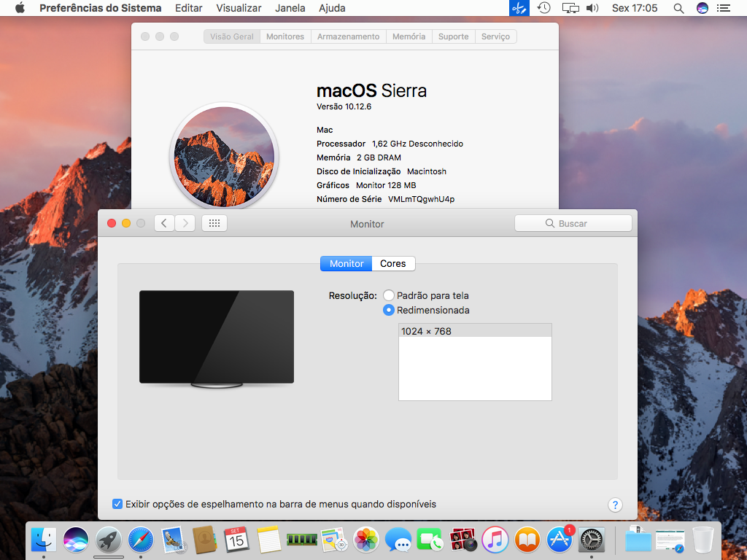This screenshot has width=747, height=560.
Task: Open the document stack next to Trash
Action: [x=670, y=540]
